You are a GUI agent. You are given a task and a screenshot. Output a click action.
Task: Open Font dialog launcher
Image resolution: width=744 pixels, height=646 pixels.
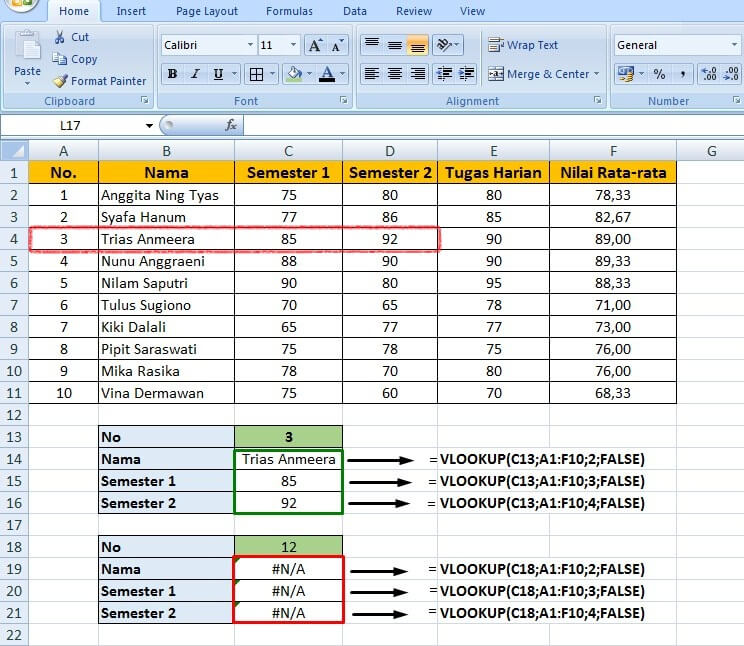tap(344, 100)
